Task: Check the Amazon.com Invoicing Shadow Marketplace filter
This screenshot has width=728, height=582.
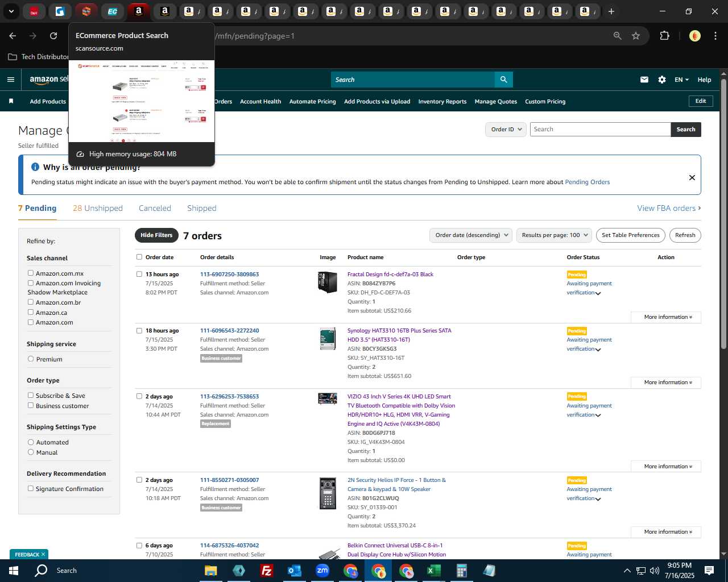Action: (31, 282)
